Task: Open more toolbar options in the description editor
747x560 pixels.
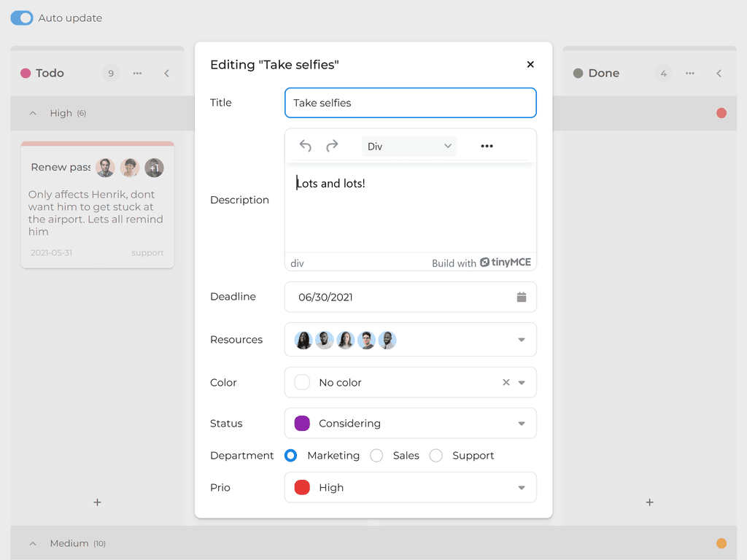Action: tap(487, 146)
